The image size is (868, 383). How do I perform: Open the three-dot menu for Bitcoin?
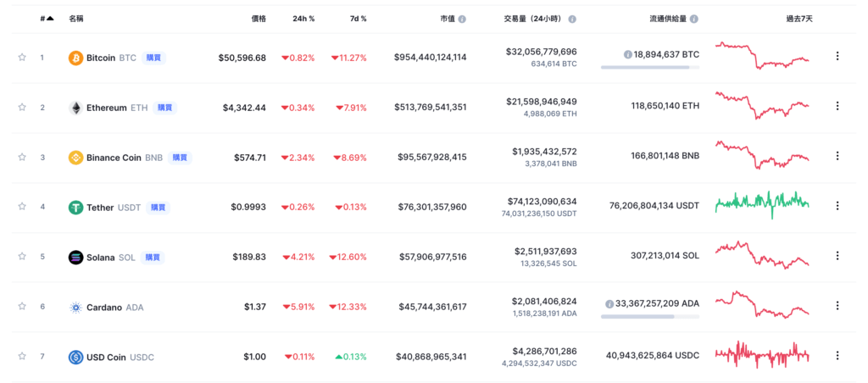(x=837, y=56)
